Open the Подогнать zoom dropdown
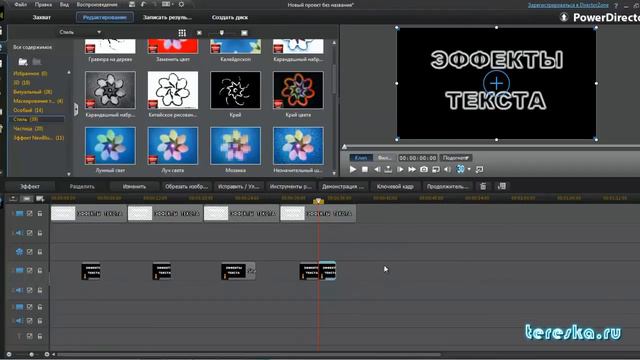The image size is (640, 360). point(456,158)
